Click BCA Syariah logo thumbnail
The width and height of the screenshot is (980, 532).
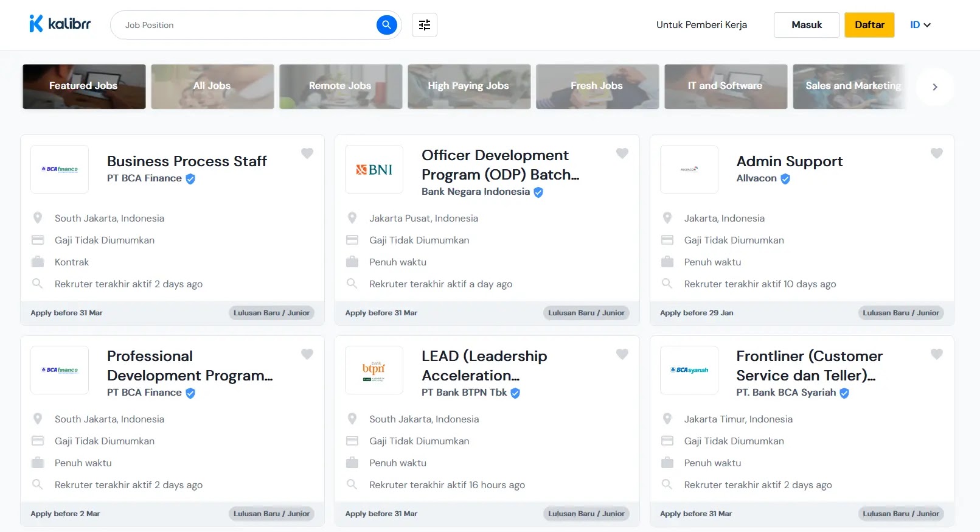pos(689,370)
